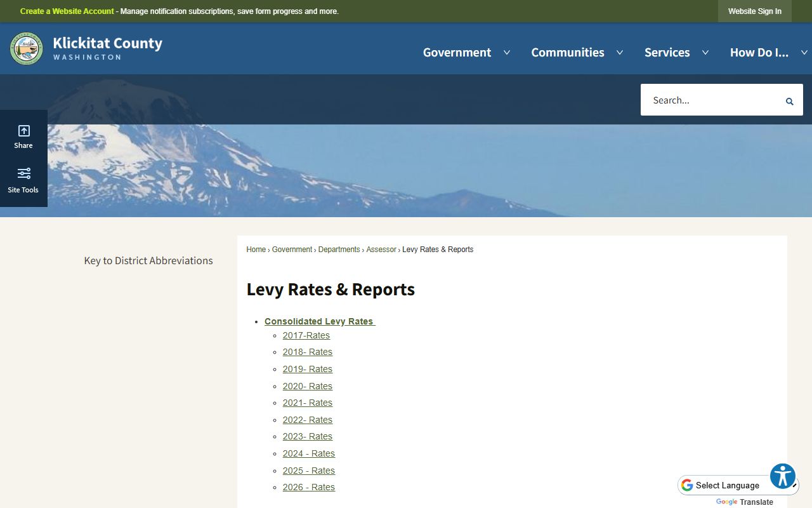Open the Share icon panel
The height and width of the screenshot is (508, 812).
tap(23, 137)
